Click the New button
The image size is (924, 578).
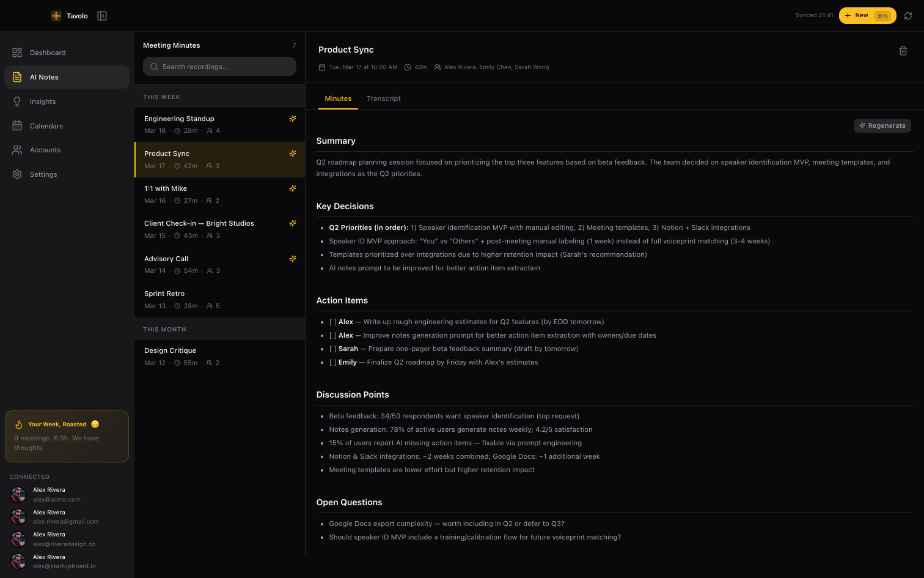click(867, 16)
